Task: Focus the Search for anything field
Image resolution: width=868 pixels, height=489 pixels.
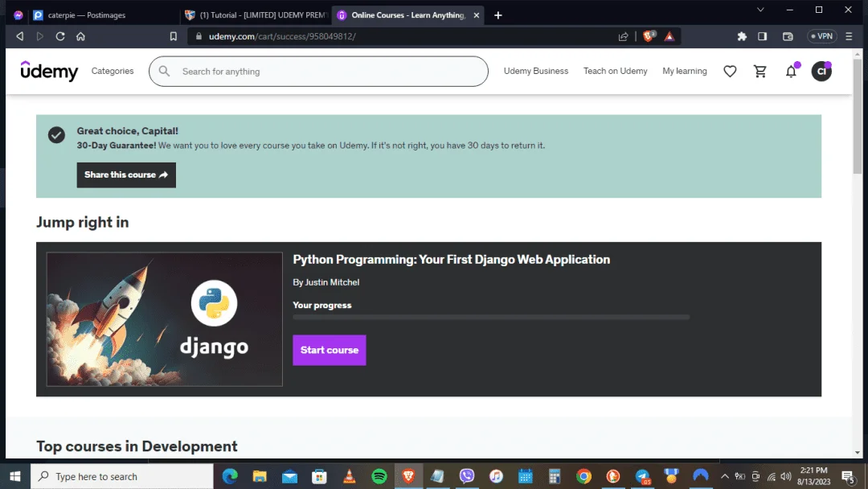Action: 318,71
